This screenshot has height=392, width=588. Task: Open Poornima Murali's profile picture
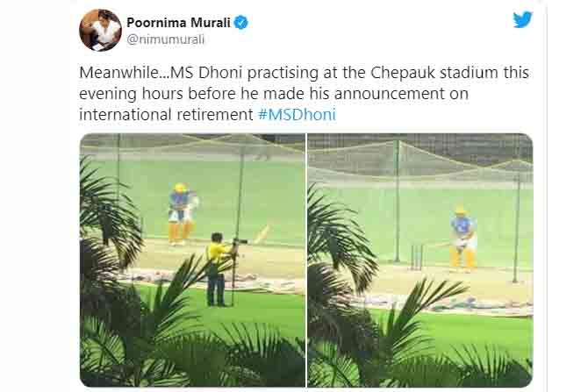100,30
